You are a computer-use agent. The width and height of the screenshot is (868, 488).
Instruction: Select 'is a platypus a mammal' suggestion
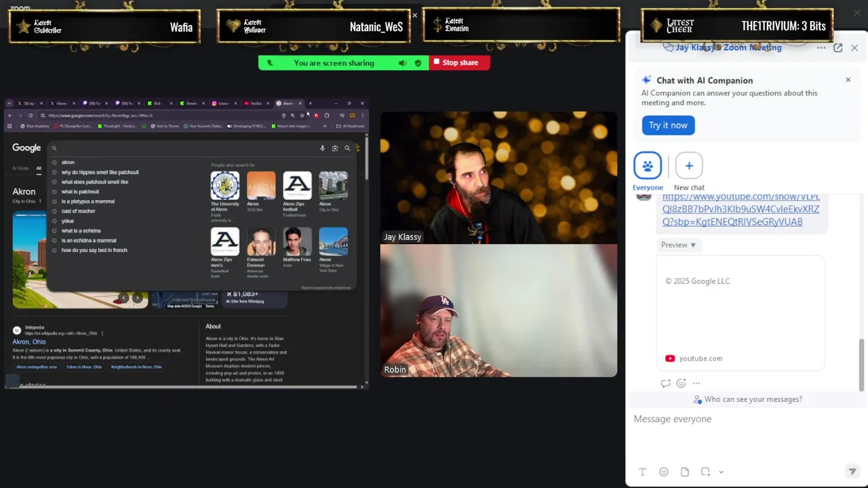click(x=87, y=201)
